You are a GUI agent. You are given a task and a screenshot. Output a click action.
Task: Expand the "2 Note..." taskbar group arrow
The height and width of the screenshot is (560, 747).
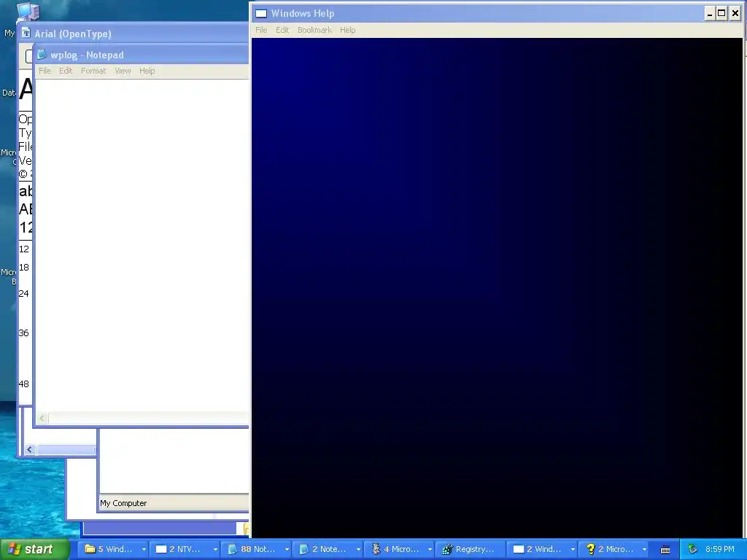pyautogui.click(x=357, y=550)
